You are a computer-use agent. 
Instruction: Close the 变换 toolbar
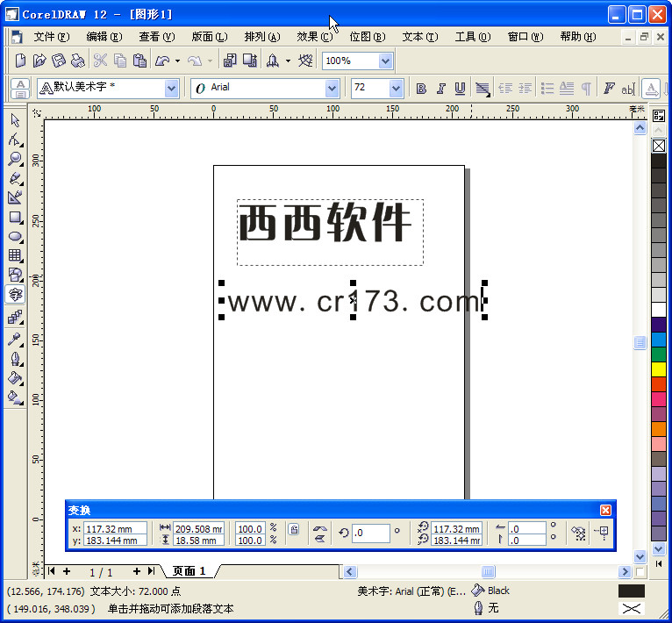[x=605, y=510]
